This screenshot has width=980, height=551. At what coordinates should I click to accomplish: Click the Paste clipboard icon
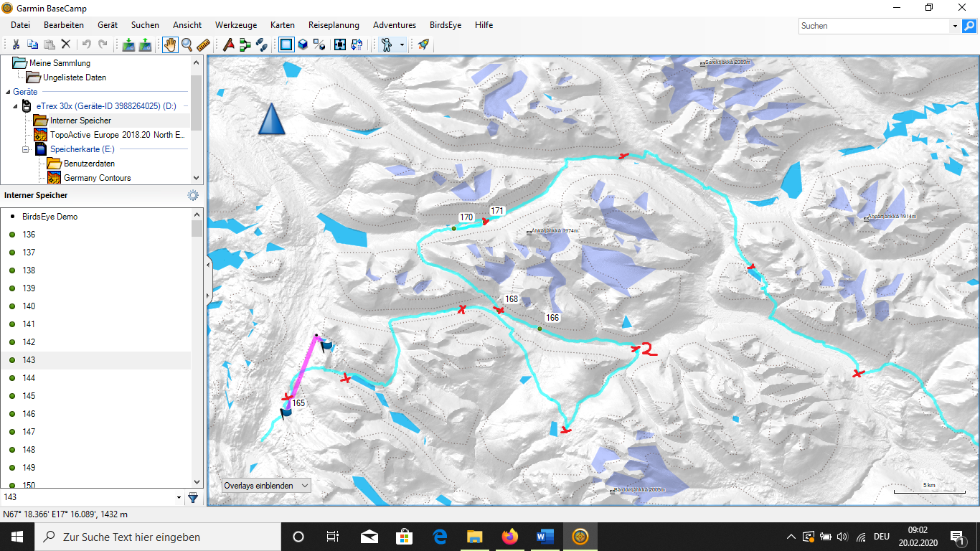[49, 44]
